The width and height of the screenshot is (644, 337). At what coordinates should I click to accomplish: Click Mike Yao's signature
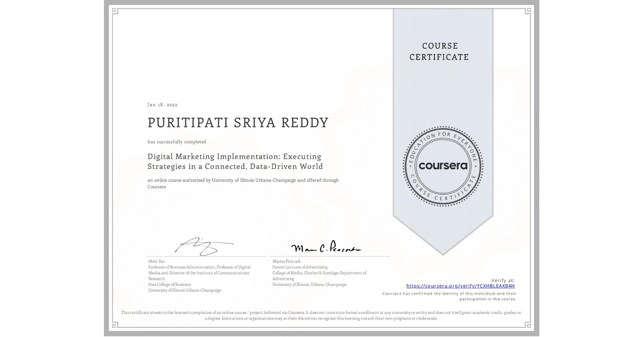pos(204,246)
